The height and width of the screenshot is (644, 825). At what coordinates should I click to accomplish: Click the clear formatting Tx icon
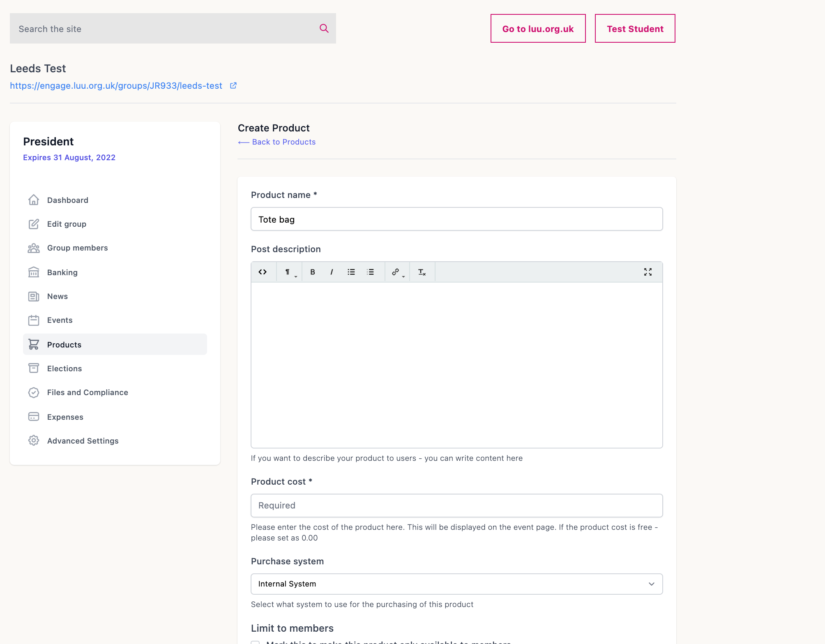click(x=422, y=271)
